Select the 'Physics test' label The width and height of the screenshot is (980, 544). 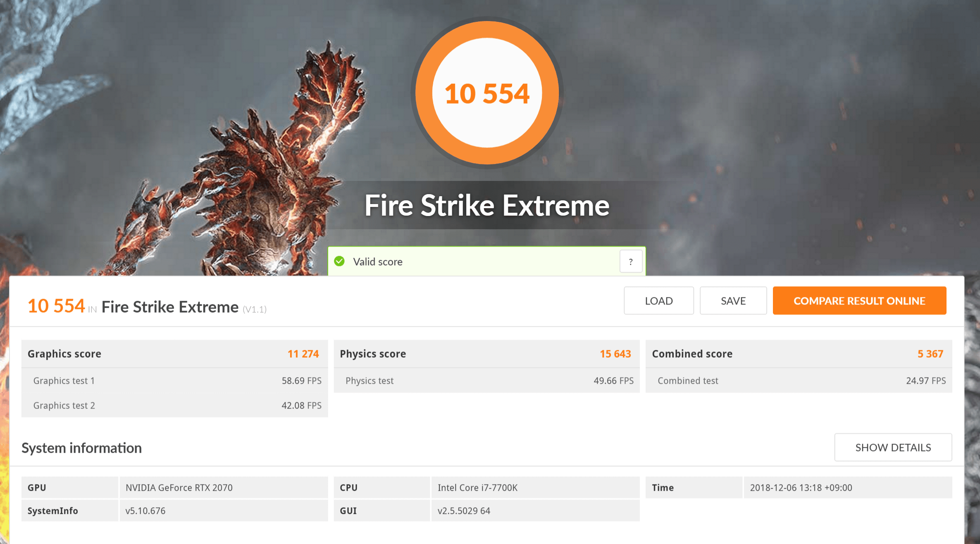point(370,380)
